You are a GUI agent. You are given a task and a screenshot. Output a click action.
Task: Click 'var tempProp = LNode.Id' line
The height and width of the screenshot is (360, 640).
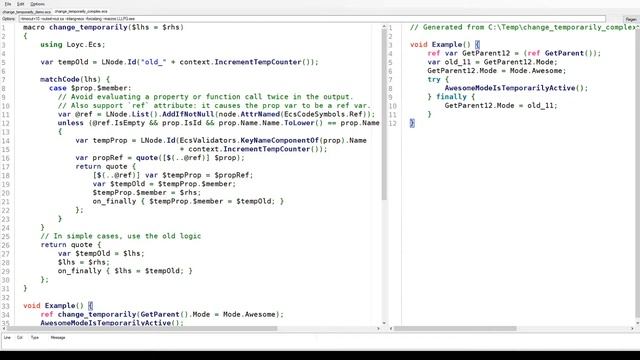[x=221, y=140]
